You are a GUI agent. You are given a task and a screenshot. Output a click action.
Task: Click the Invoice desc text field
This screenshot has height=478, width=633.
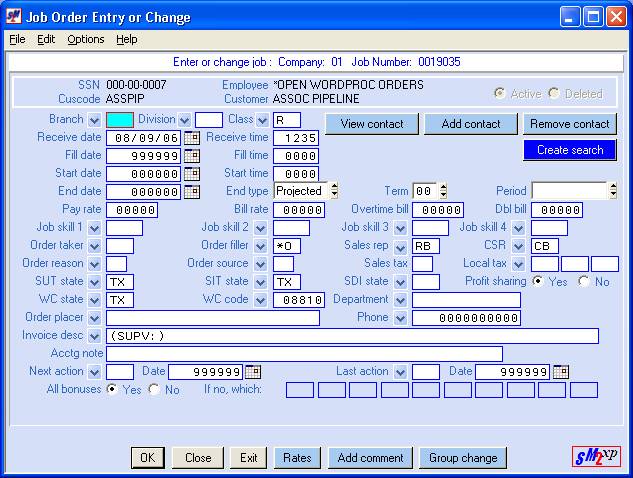pyautogui.click(x=351, y=336)
